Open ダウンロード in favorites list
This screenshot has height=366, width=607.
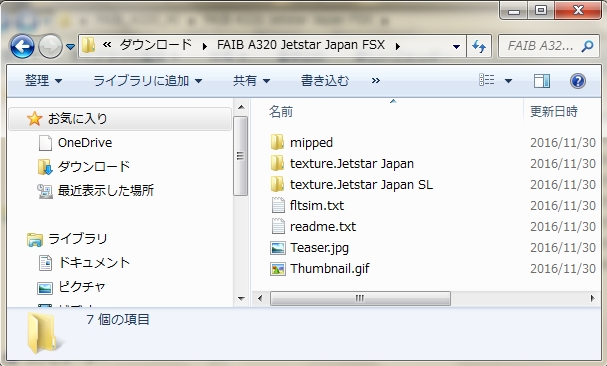click(x=94, y=167)
